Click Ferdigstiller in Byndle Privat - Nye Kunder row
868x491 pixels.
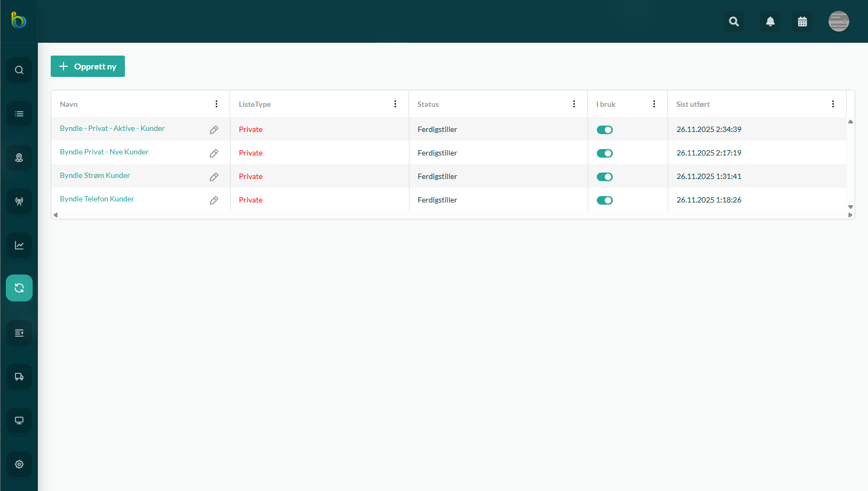click(437, 153)
